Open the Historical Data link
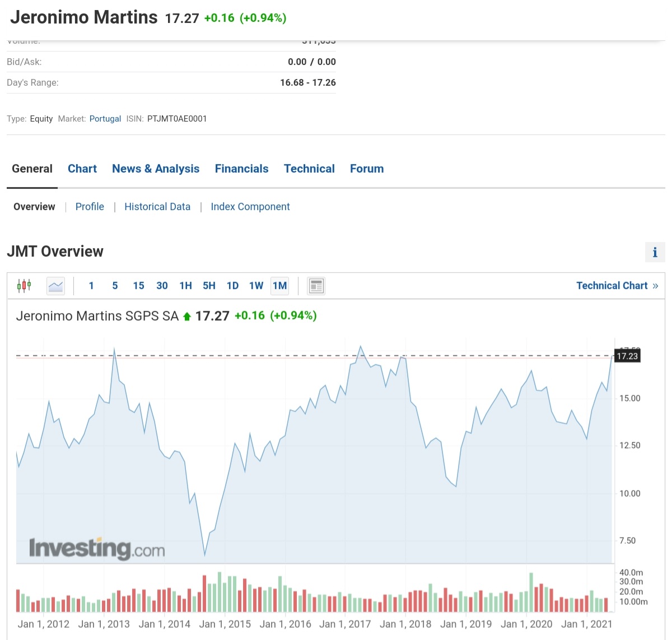672x640 pixels. coord(157,207)
